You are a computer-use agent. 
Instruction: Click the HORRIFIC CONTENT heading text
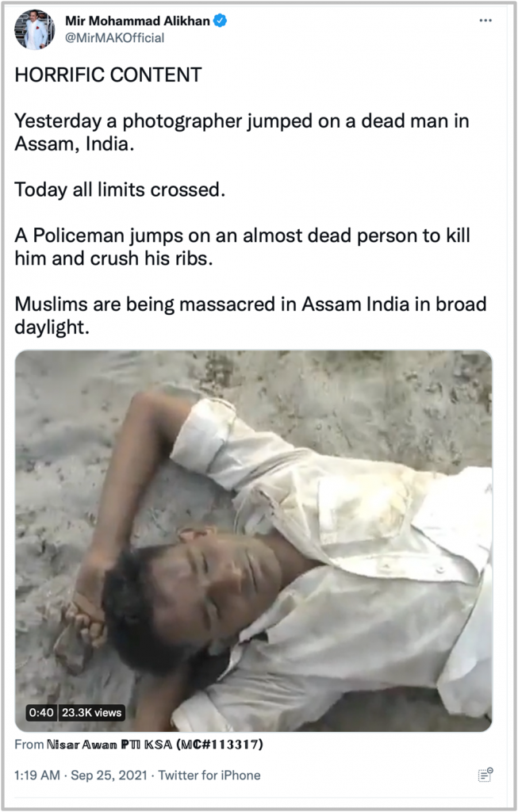(108, 75)
